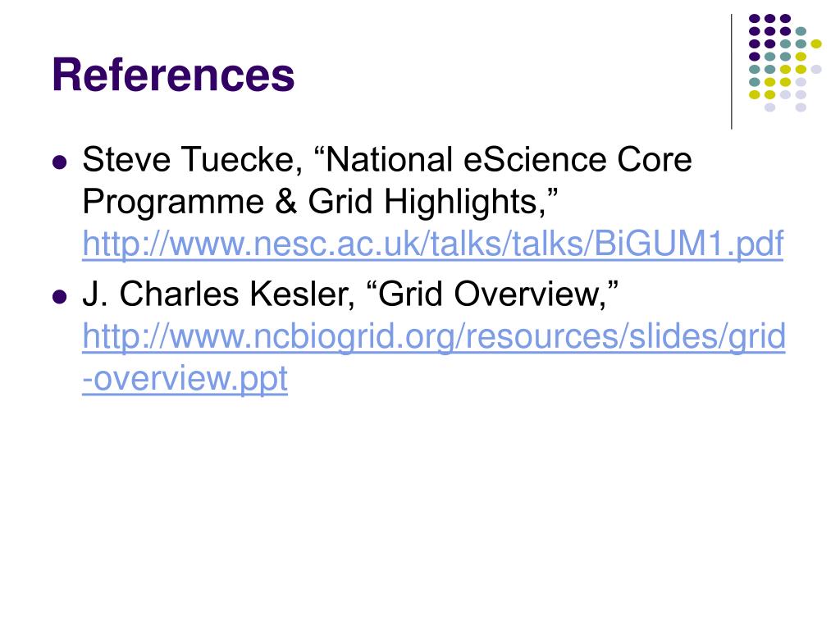Click the bottom-right lavender dot in the decoration
Viewport: 840px width, 630px height.
tap(801, 107)
